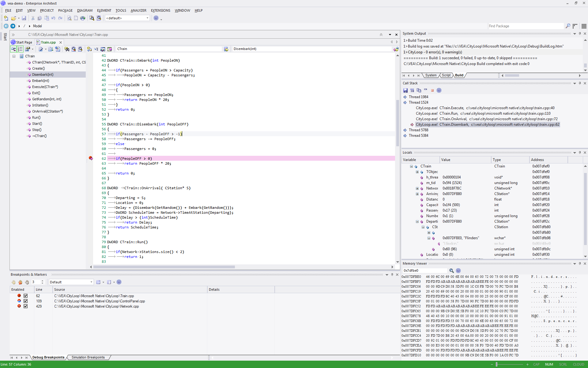Viewport: 588px width, 368px height.
Task: Click the Save Call Stack icon
Action: coord(405,90)
